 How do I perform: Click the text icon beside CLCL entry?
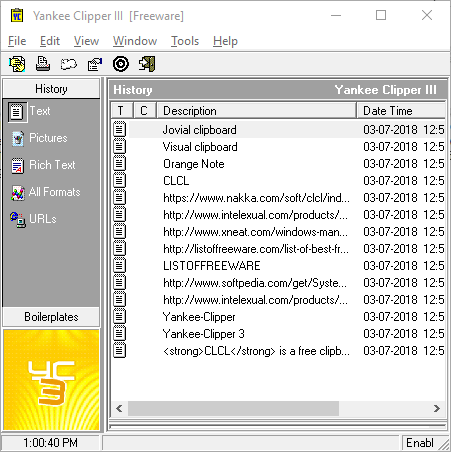[x=119, y=180]
